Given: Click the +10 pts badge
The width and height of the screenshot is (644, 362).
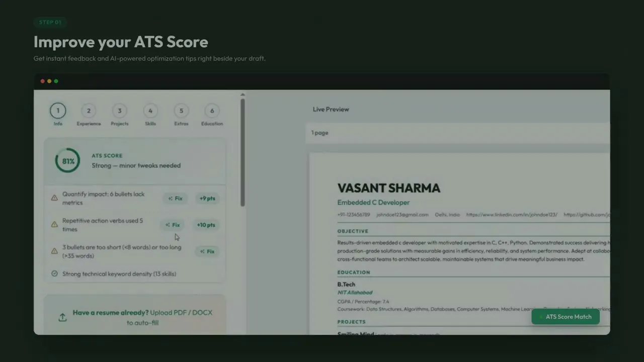Looking at the screenshot, I should (x=206, y=225).
